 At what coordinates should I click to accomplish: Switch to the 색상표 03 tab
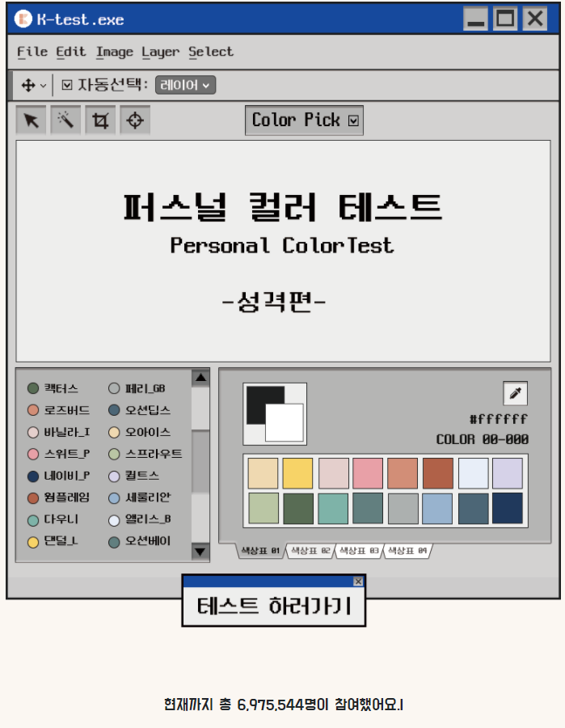click(x=359, y=551)
